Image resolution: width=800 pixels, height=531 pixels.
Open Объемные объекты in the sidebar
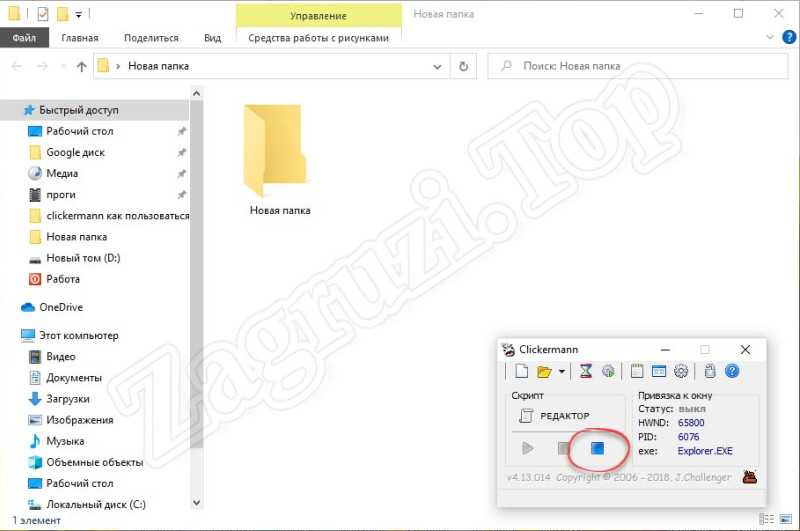(x=94, y=462)
